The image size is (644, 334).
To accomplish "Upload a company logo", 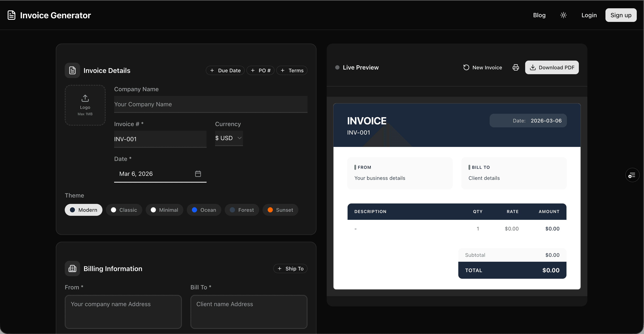I will pos(85,105).
